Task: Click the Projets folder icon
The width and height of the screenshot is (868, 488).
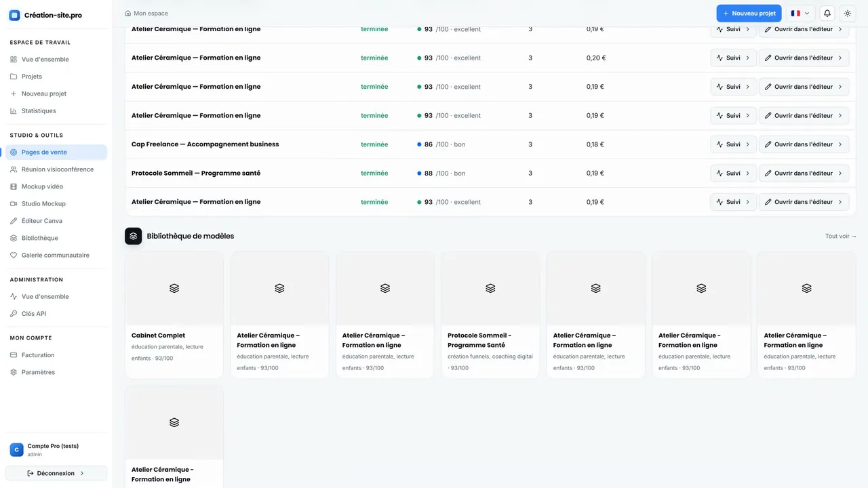Action: [x=14, y=77]
